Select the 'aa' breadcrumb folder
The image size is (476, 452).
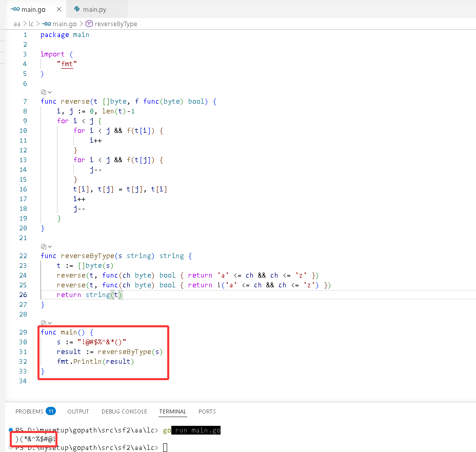pyautogui.click(x=17, y=24)
